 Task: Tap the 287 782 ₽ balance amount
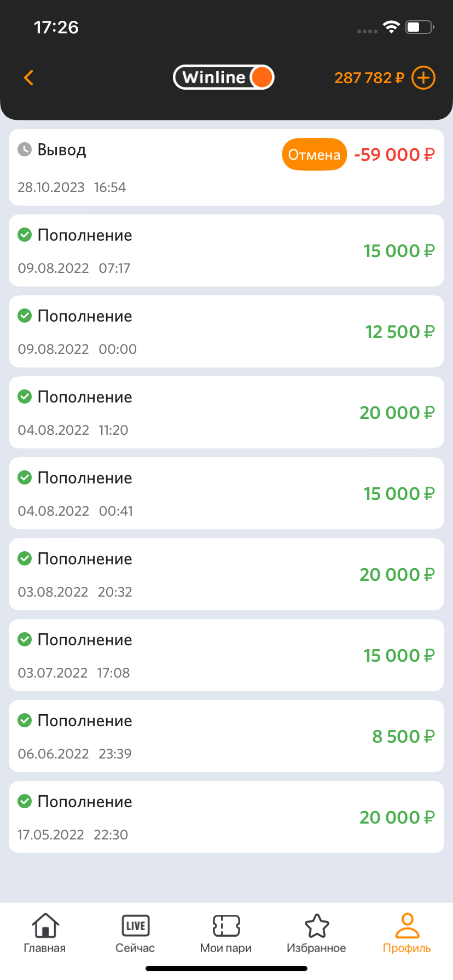click(369, 78)
